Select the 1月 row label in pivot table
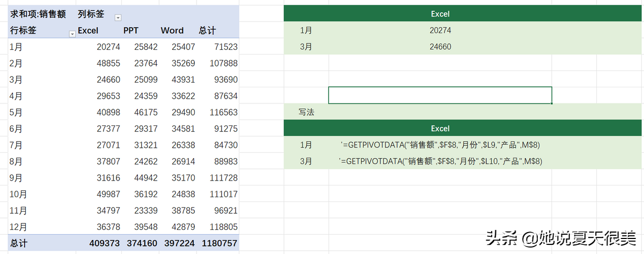 (x=16, y=47)
